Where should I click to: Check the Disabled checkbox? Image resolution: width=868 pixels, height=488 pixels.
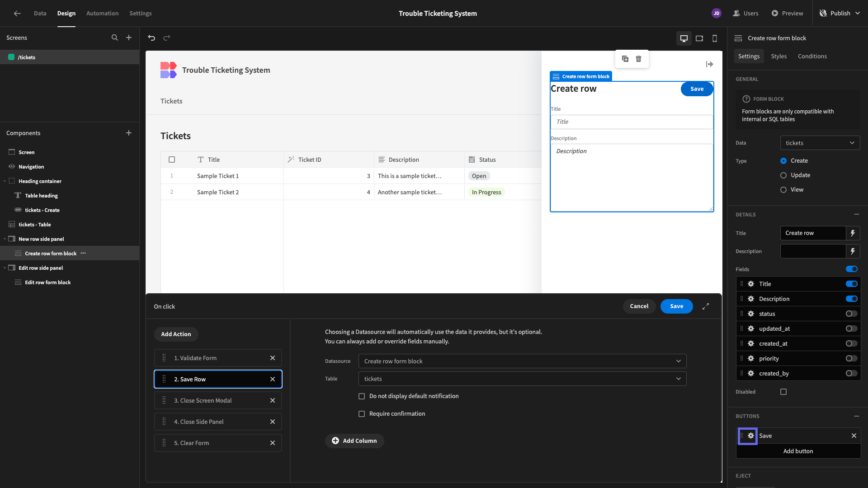click(x=783, y=392)
